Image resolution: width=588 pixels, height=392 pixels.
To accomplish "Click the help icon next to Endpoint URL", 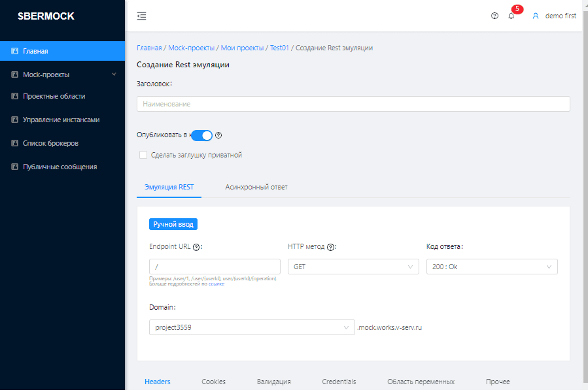I will 198,247.
